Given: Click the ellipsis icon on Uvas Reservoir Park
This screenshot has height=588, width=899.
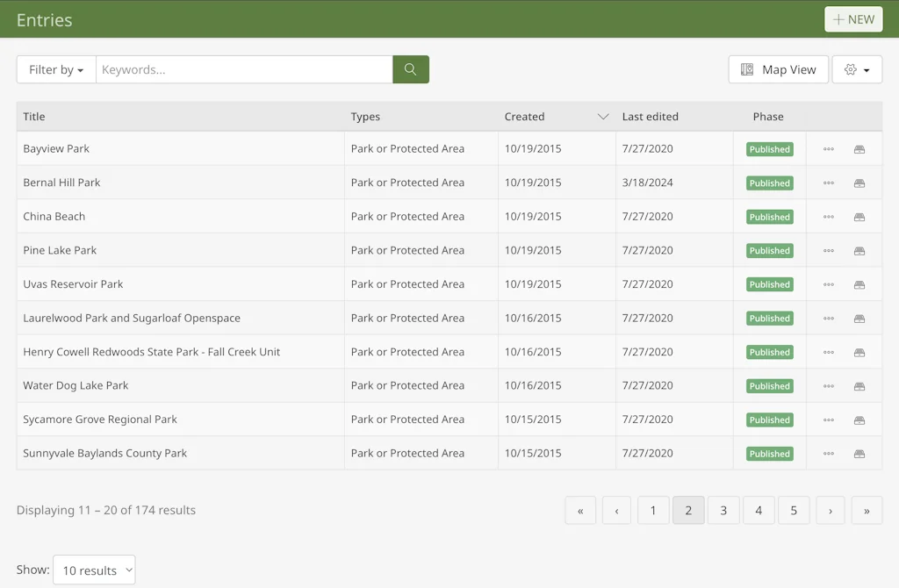Looking at the screenshot, I should click(x=828, y=283).
